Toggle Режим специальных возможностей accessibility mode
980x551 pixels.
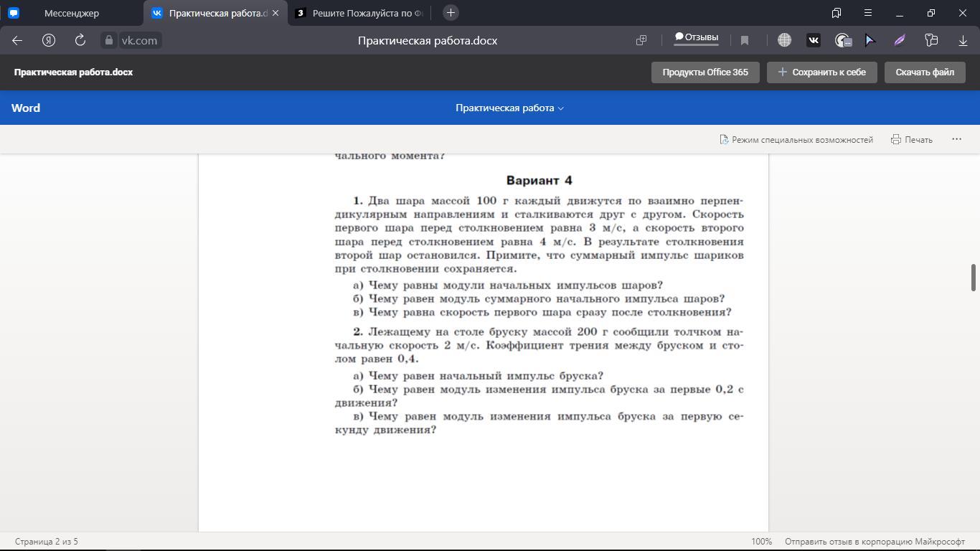point(796,140)
